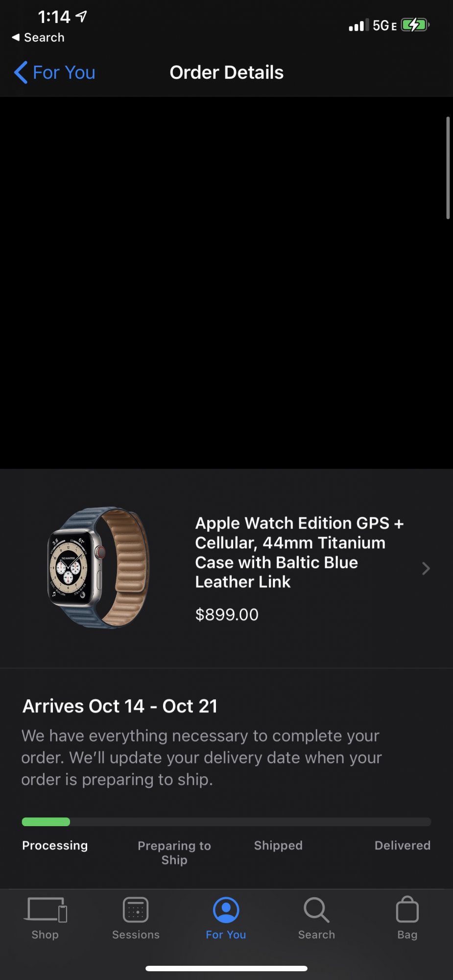Tap the location arrow beside the time
The height and width of the screenshot is (980, 453).
81,17
